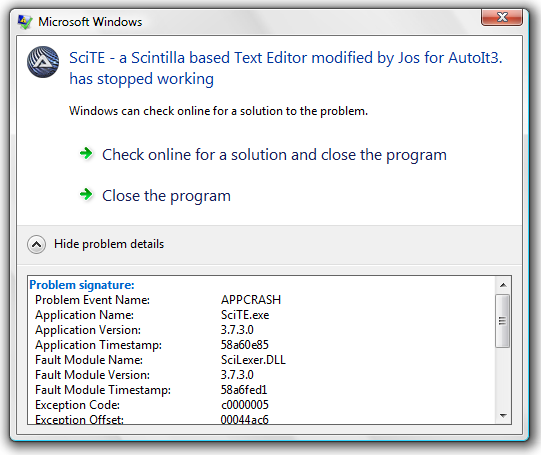The image size is (541, 455).
Task: Click the details scrollbar thumb
Action: point(503,321)
